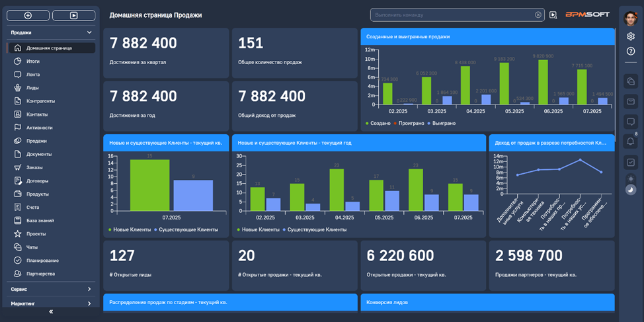The width and height of the screenshot is (644, 322).
Task: Open the settings gear icon
Action: point(631,36)
